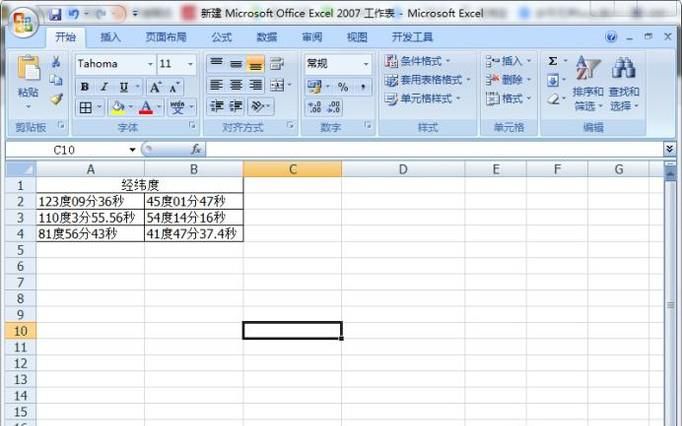Click the AutoSum sigma icon
The height and width of the screenshot is (426, 682).
(552, 61)
